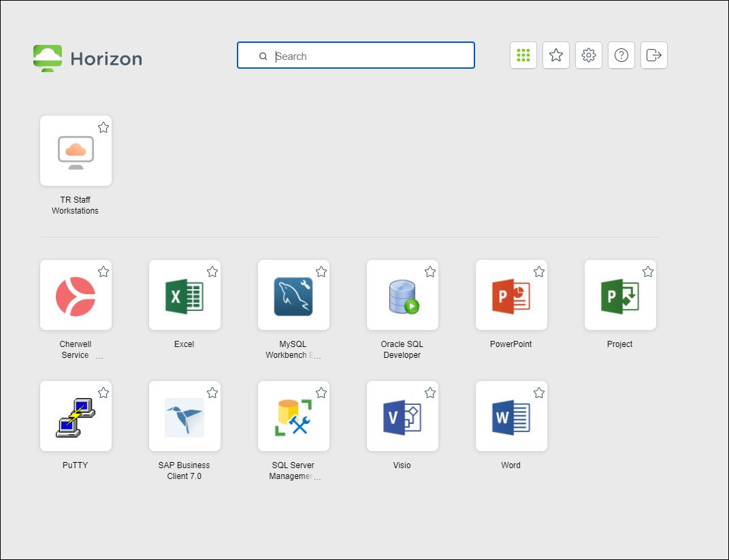Click the 'SAP Business Client 7.0' label
The width and height of the screenshot is (729, 560).
184,470
